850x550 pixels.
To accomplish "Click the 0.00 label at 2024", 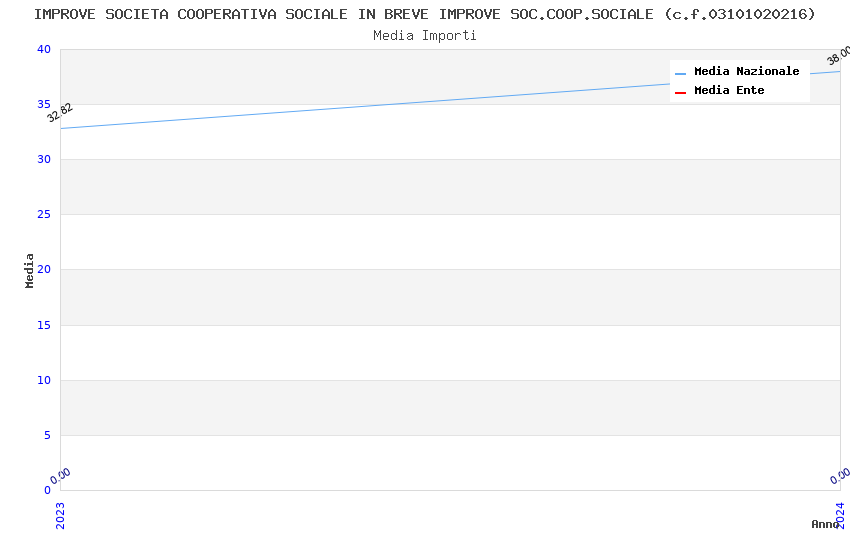I will pyautogui.click(x=840, y=476).
